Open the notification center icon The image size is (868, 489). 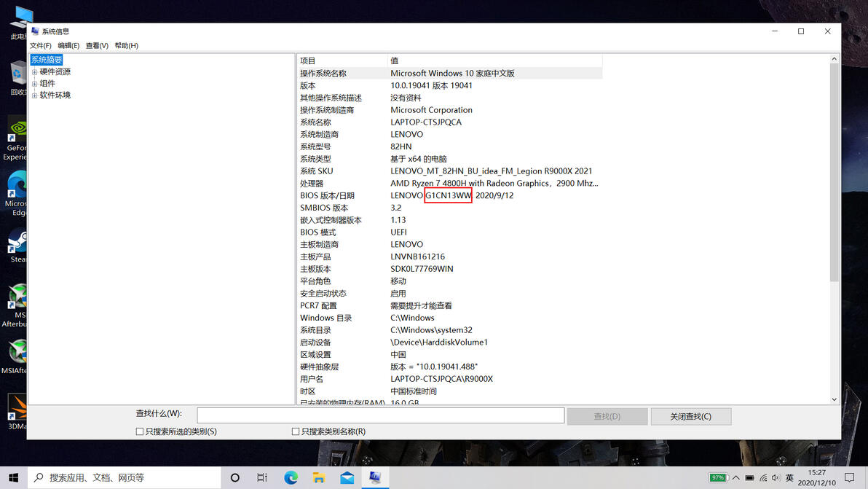click(x=850, y=477)
